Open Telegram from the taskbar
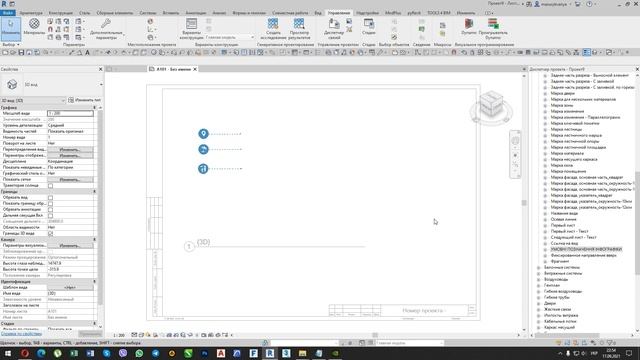The height and width of the screenshot is (360, 640). [156, 353]
